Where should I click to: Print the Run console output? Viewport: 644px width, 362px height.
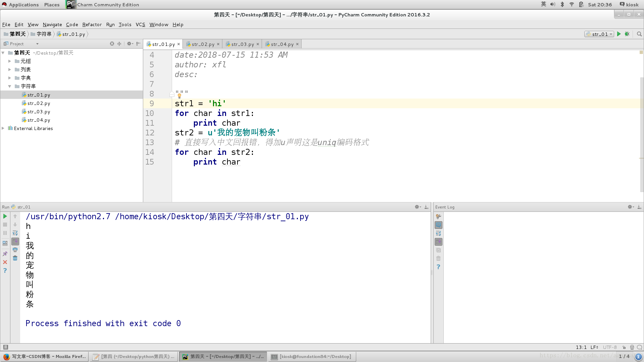pyautogui.click(x=15, y=250)
